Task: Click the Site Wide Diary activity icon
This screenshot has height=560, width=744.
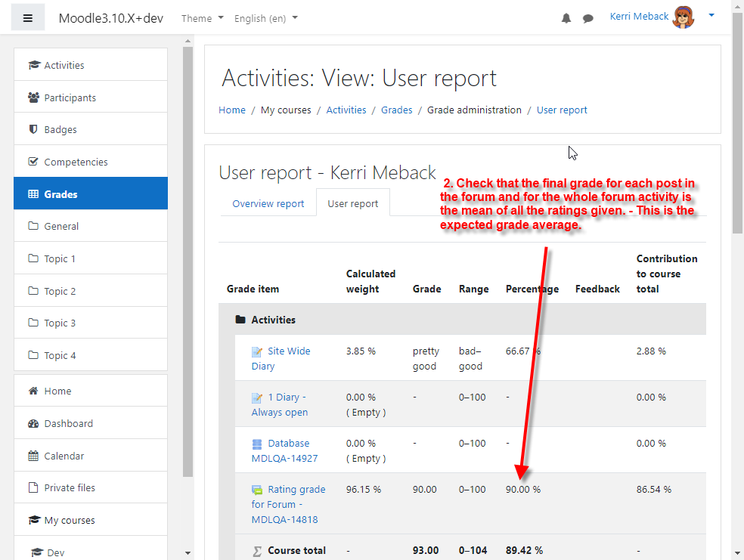Action: (257, 351)
